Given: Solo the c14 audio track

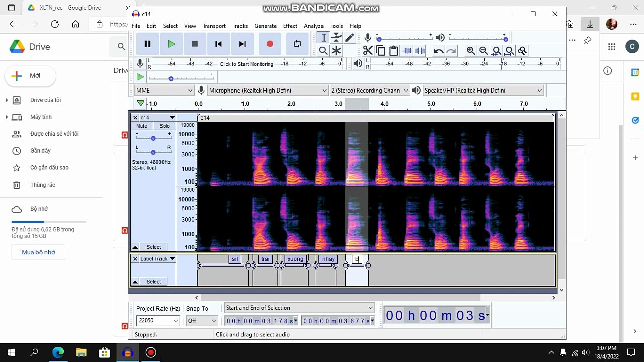Looking at the screenshot, I should click(165, 126).
